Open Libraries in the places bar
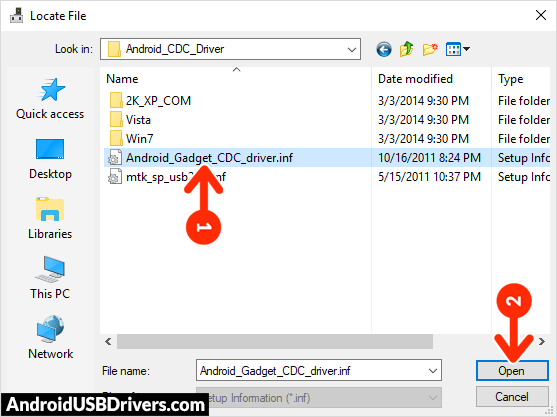 pyautogui.click(x=50, y=218)
